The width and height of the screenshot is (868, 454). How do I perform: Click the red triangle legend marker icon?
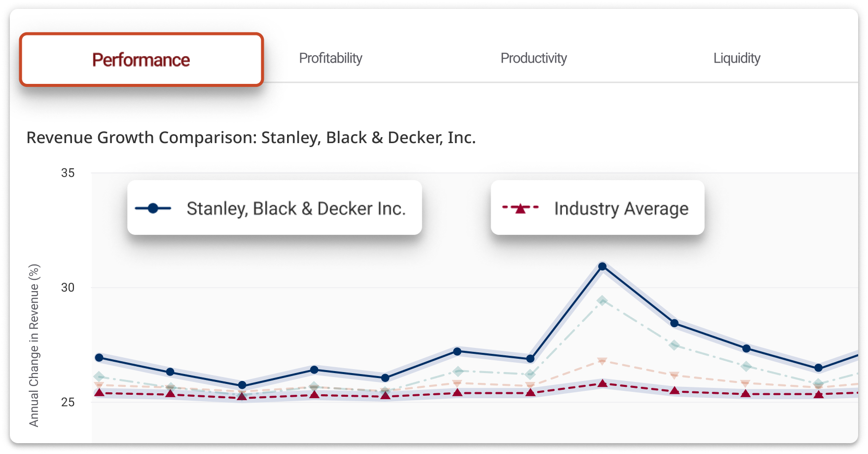click(520, 208)
